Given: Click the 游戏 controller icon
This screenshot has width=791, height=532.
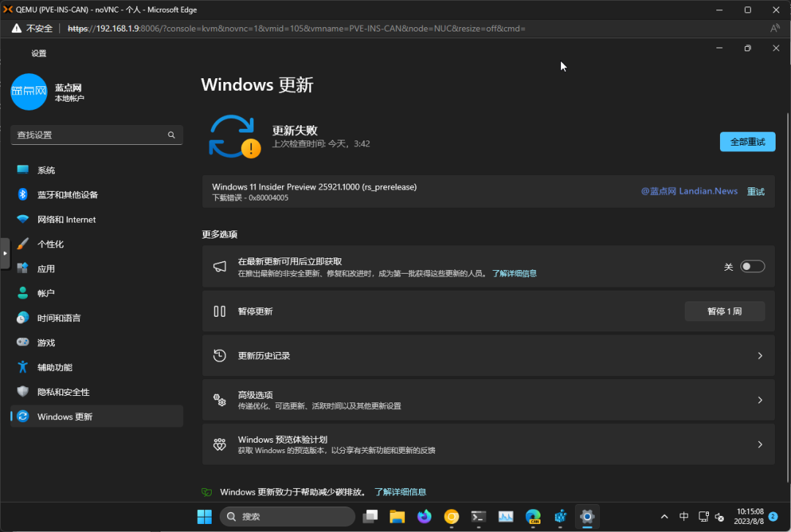Looking at the screenshot, I should click(x=23, y=342).
